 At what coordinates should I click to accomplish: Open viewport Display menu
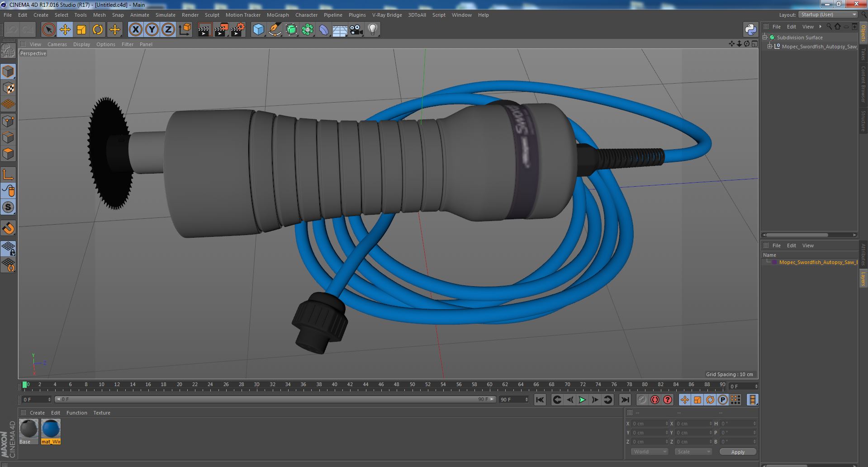click(x=81, y=44)
